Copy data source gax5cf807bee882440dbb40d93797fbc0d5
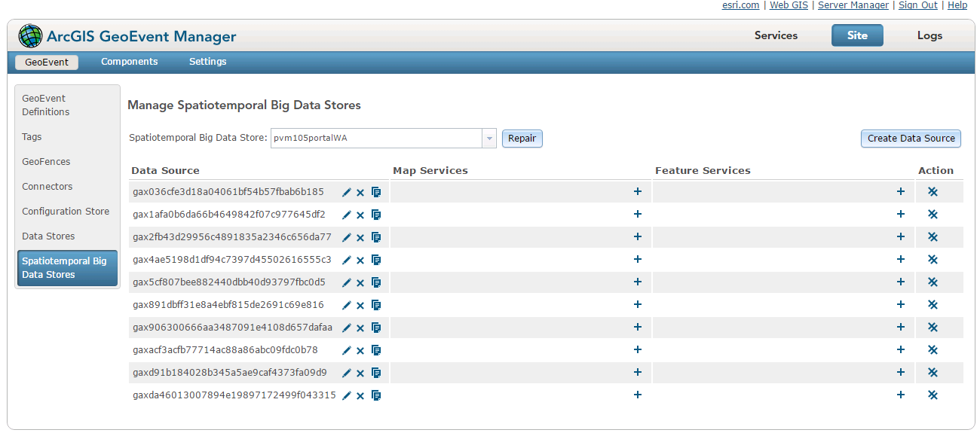Viewport: 980px width, 439px height. point(376,282)
